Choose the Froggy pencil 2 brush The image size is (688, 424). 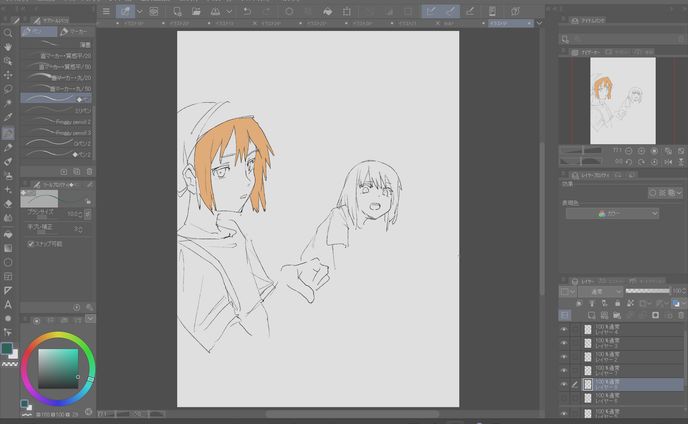pos(60,121)
